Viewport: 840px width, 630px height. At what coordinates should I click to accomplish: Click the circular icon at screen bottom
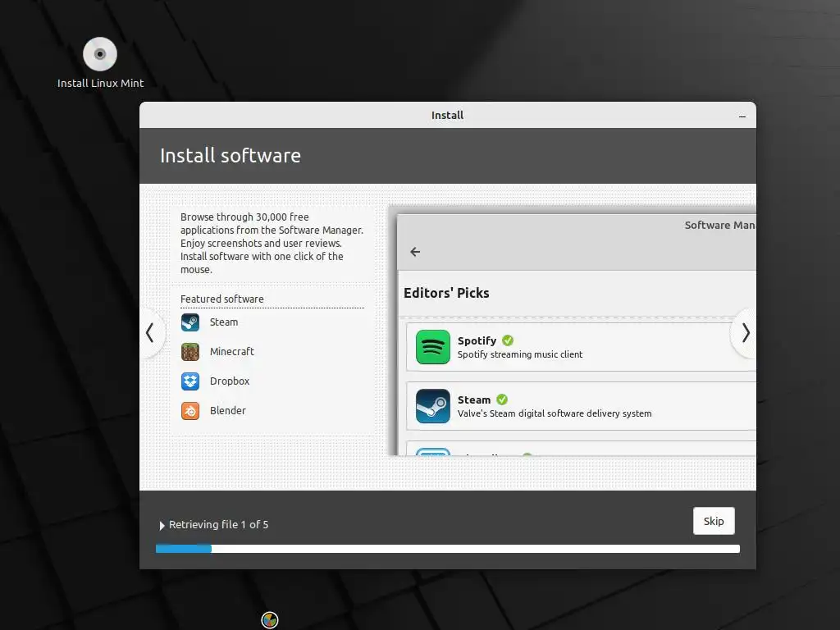269,620
